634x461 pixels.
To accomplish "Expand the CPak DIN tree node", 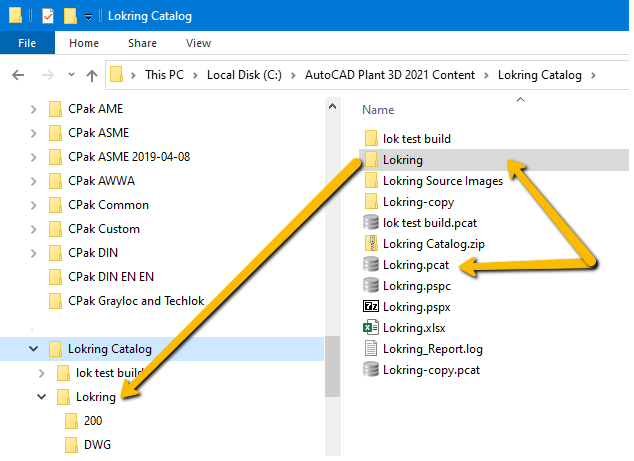I will (x=34, y=253).
